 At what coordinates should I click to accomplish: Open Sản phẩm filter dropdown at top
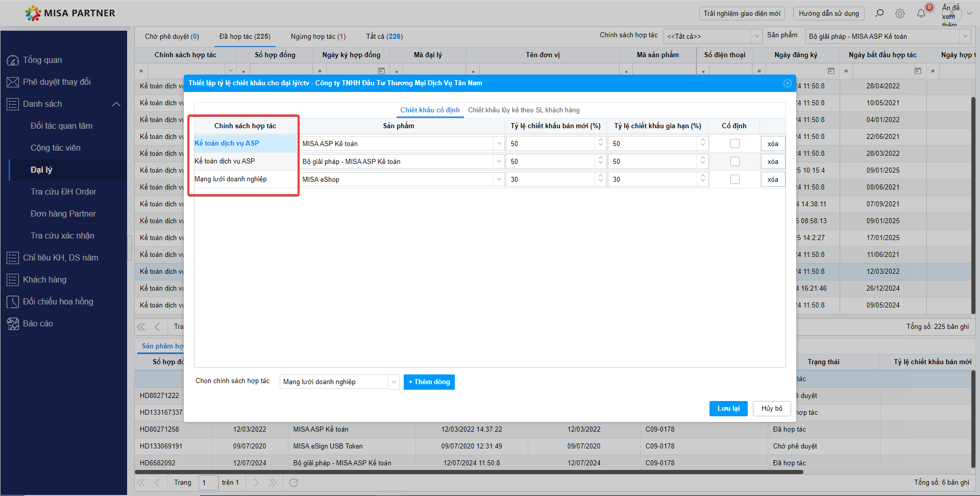[x=965, y=36]
